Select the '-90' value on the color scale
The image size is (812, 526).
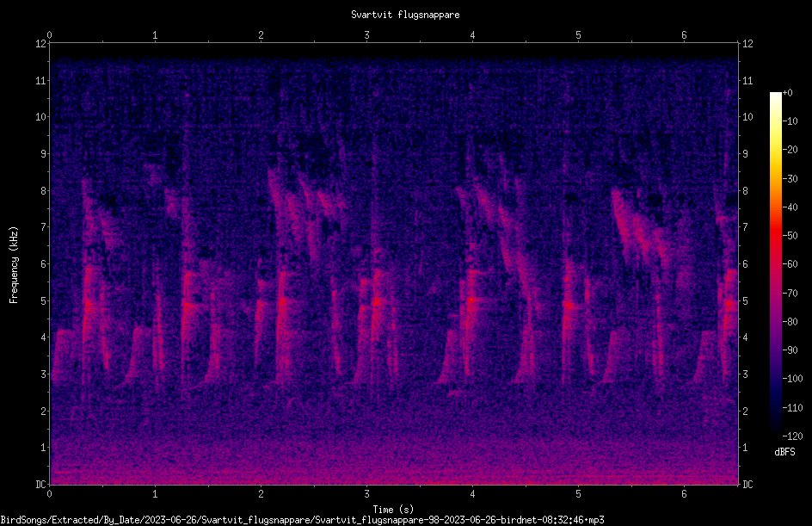pyautogui.click(x=790, y=350)
